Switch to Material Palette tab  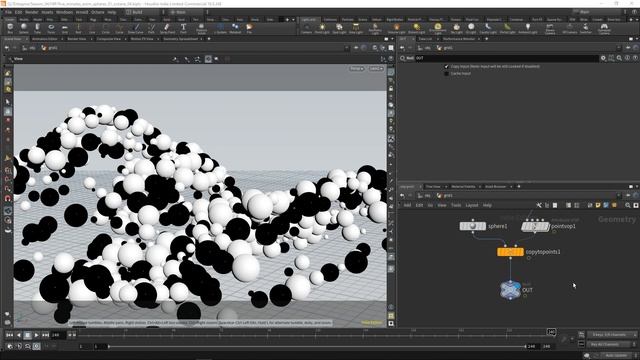[x=463, y=187]
